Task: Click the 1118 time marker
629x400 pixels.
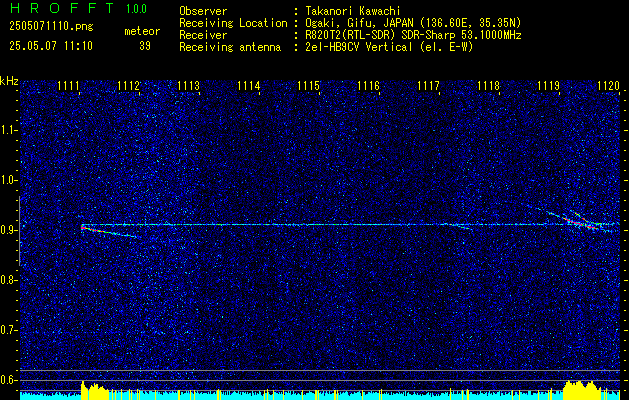Action: 488,86
